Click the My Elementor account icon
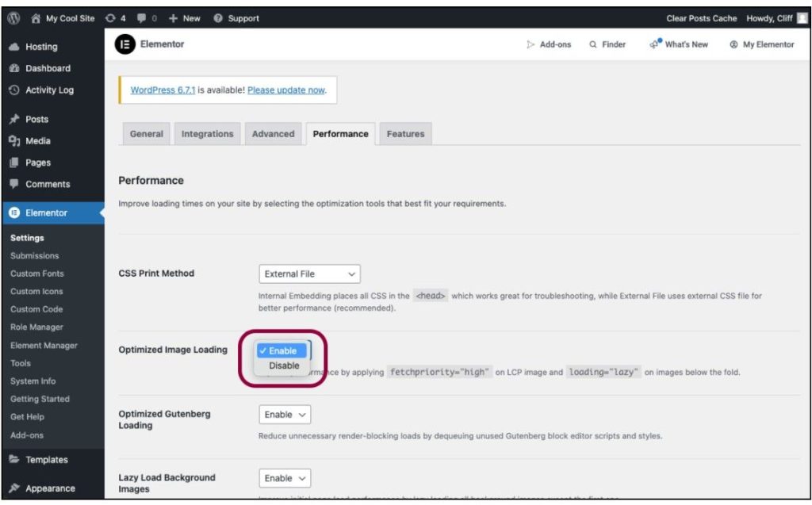The width and height of the screenshot is (812, 505). (x=733, y=44)
